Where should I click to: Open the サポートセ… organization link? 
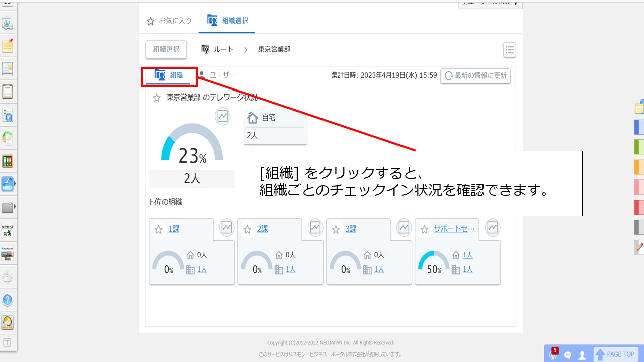(x=454, y=229)
